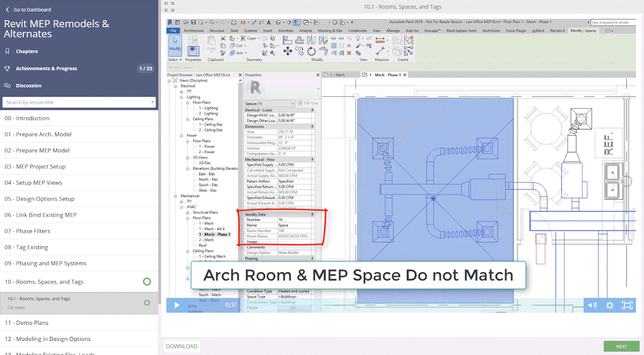Select the Rotate tool icon
The width and height of the screenshot is (644, 355).
pos(312,51)
